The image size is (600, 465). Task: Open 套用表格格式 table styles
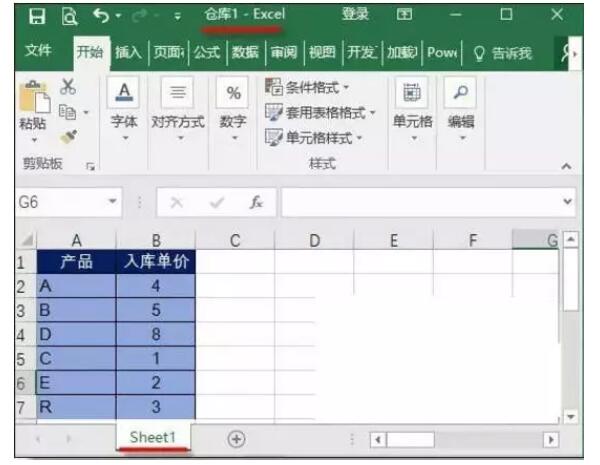click(321, 113)
